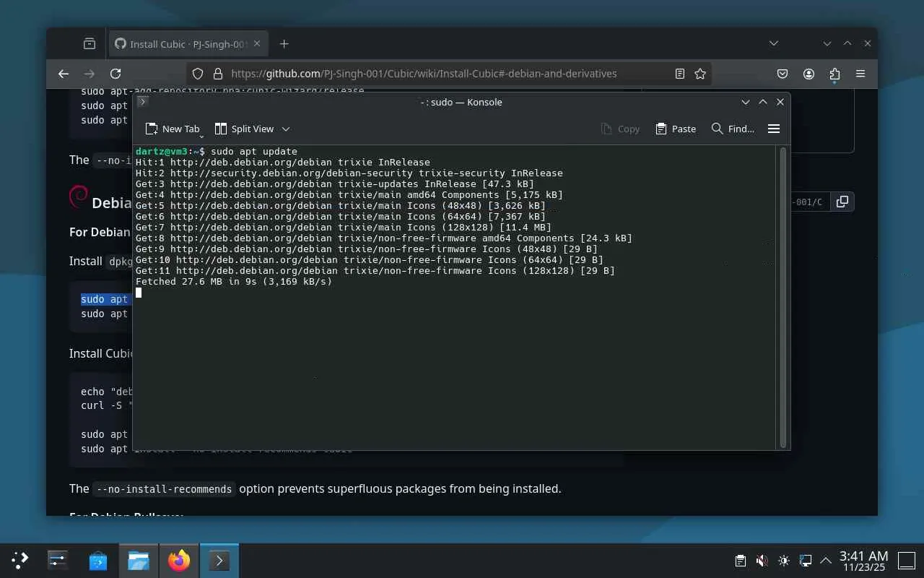Click 'Fetched 27.6 MB in 9s' line
Viewport: 924px width, 578px height.
[x=234, y=282]
